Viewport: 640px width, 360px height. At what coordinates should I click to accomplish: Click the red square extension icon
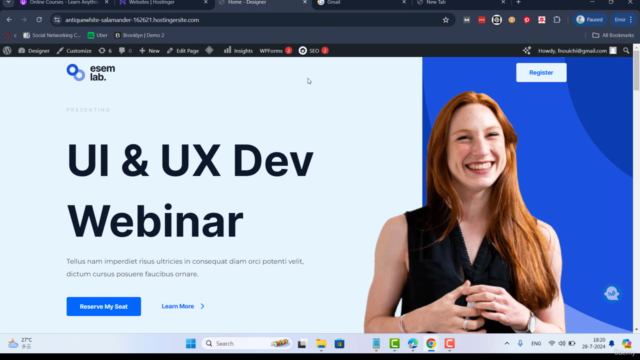point(482,20)
